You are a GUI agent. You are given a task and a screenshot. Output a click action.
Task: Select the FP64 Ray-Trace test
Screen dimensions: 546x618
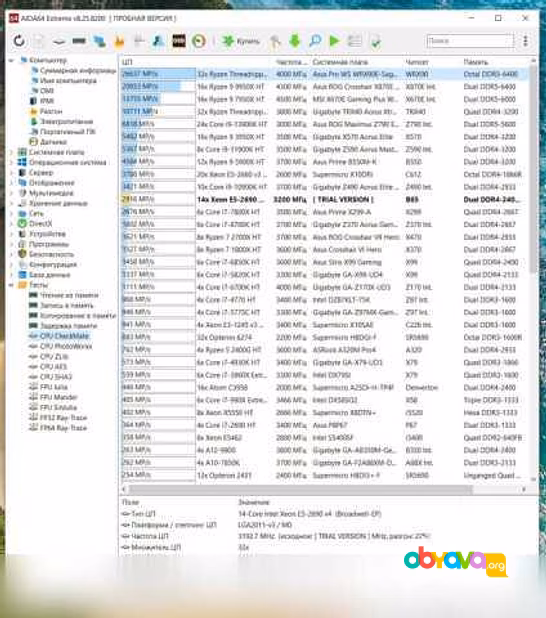tap(63, 428)
